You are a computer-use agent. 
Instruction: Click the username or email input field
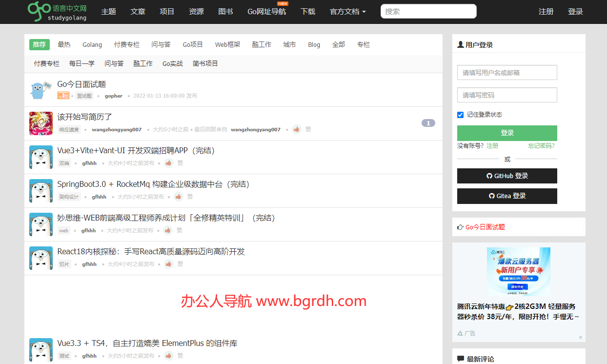coord(507,73)
